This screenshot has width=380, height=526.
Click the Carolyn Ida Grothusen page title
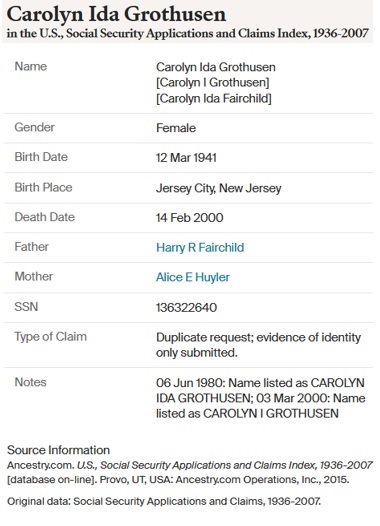116,14
